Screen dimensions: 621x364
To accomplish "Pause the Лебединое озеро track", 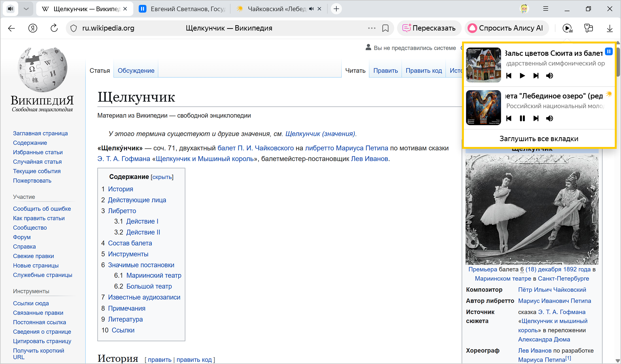I will pyautogui.click(x=522, y=118).
